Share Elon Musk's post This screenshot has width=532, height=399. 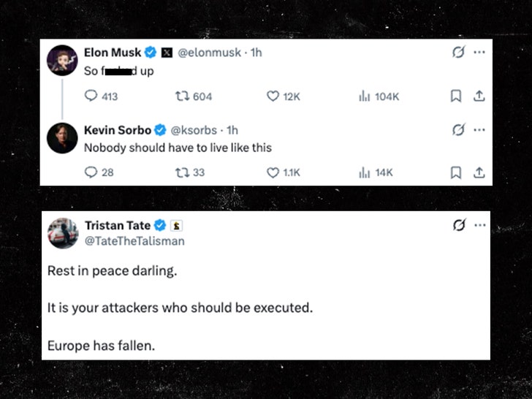[479, 96]
